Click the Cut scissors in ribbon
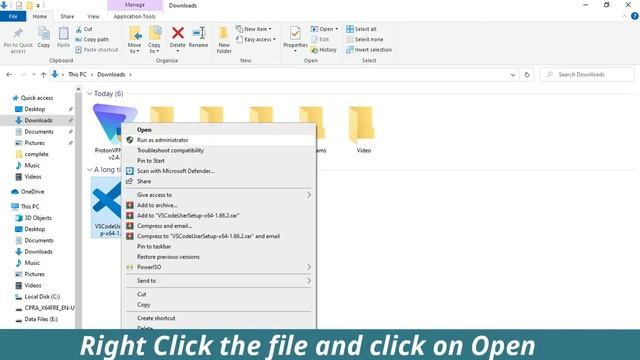The width and height of the screenshot is (640, 360). click(84, 29)
